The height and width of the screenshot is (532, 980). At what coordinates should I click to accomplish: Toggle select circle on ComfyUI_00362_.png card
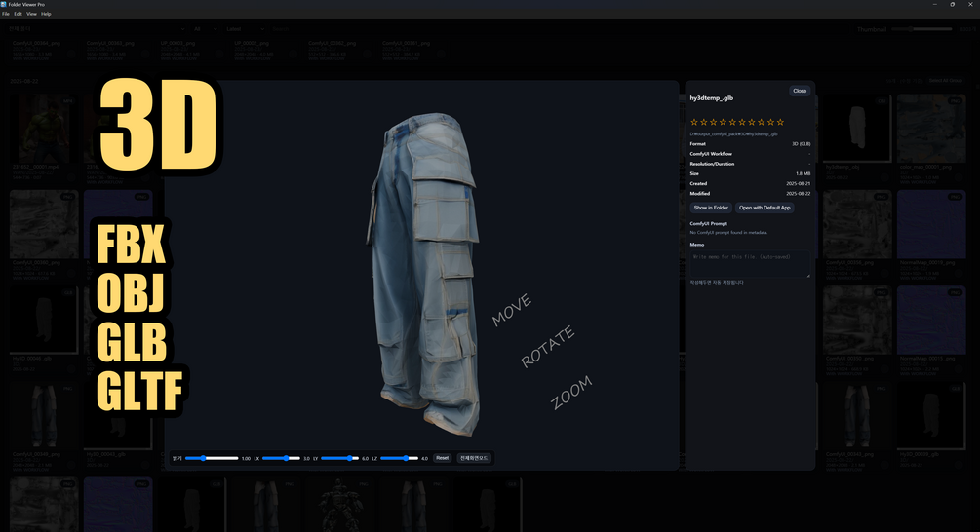pos(367,55)
